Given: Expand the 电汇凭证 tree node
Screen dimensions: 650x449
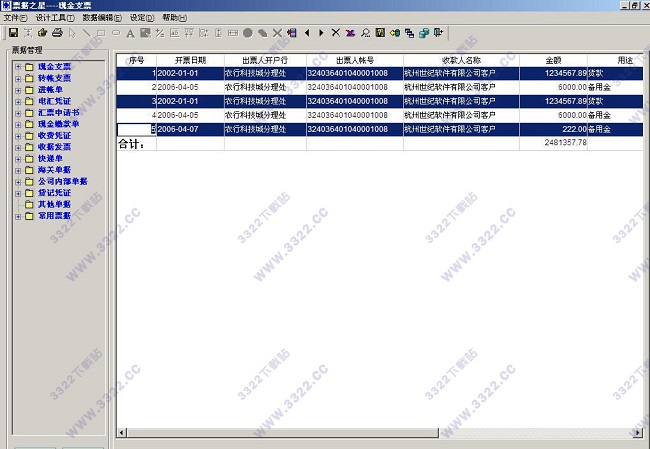Looking at the screenshot, I should 18,101.
